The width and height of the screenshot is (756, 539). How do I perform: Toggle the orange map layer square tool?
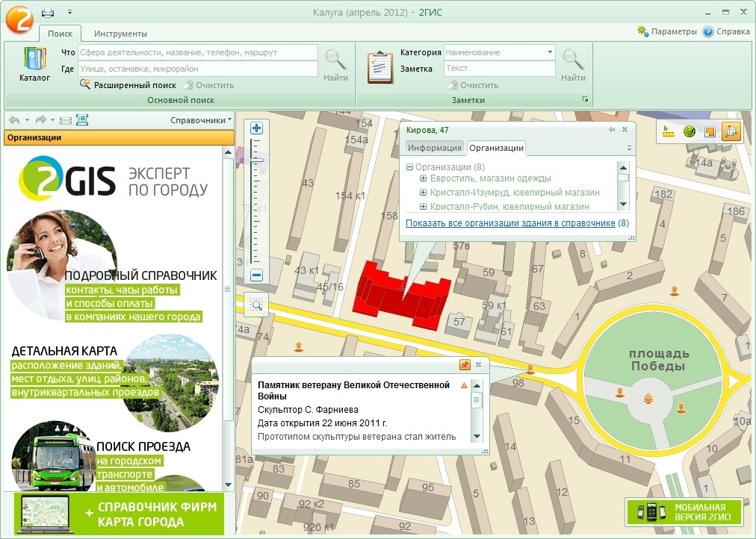click(x=710, y=131)
